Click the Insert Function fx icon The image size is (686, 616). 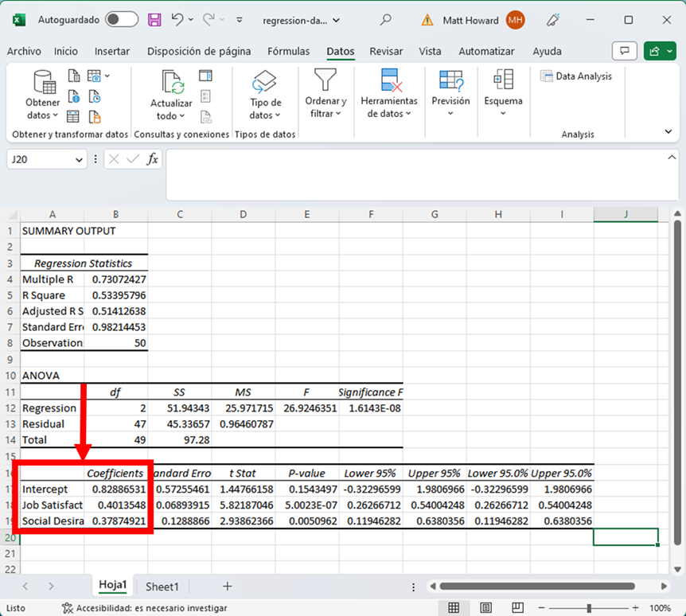point(152,159)
